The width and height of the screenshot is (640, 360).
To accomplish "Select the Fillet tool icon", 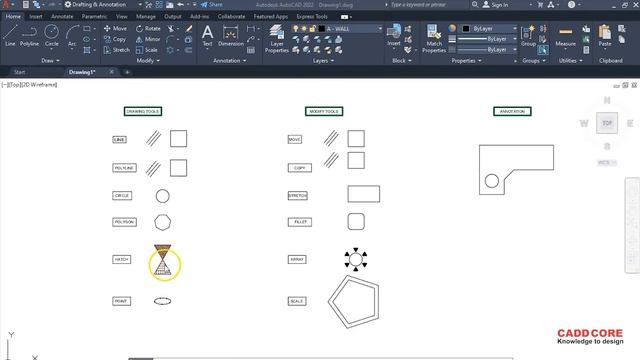I will 170,39.
